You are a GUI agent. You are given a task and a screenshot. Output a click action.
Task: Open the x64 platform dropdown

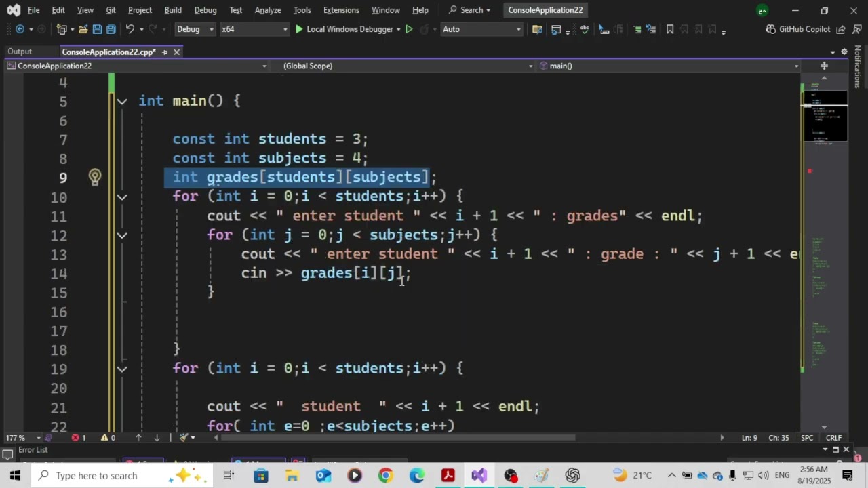[x=254, y=29]
